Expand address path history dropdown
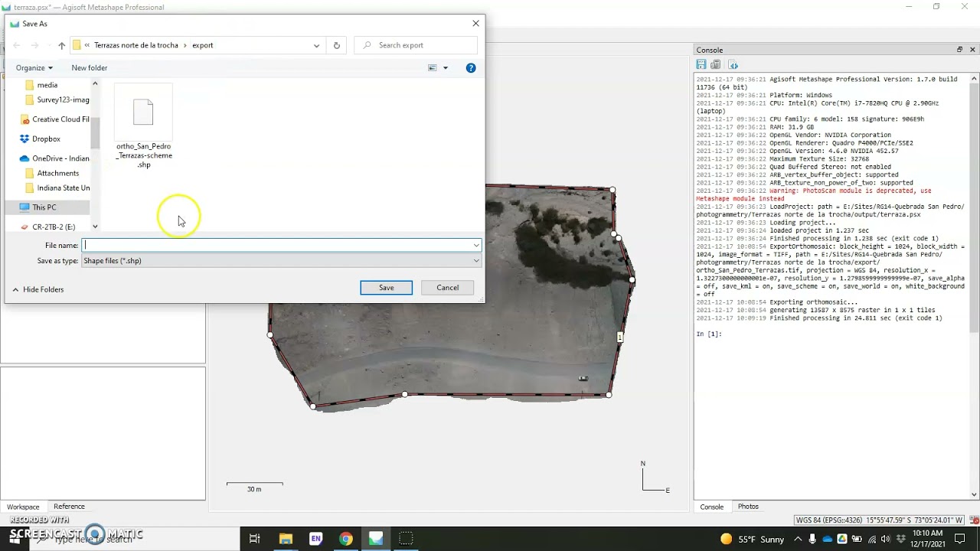980x551 pixels. pos(316,45)
